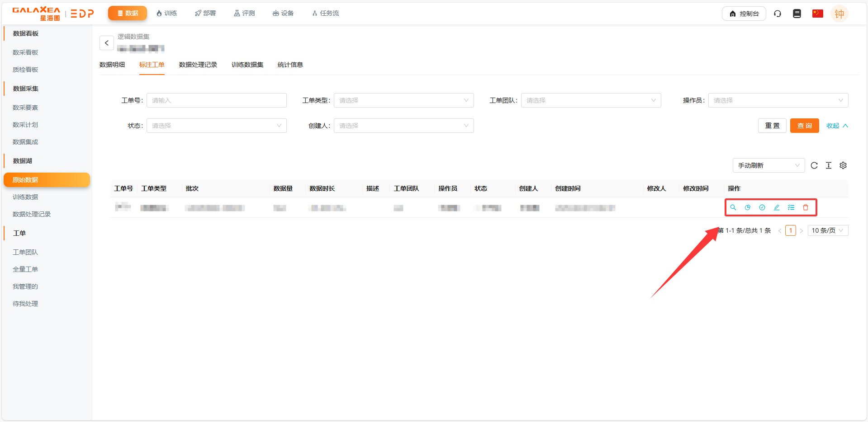
Task: Open the 训练 top menu item
Action: [166, 13]
